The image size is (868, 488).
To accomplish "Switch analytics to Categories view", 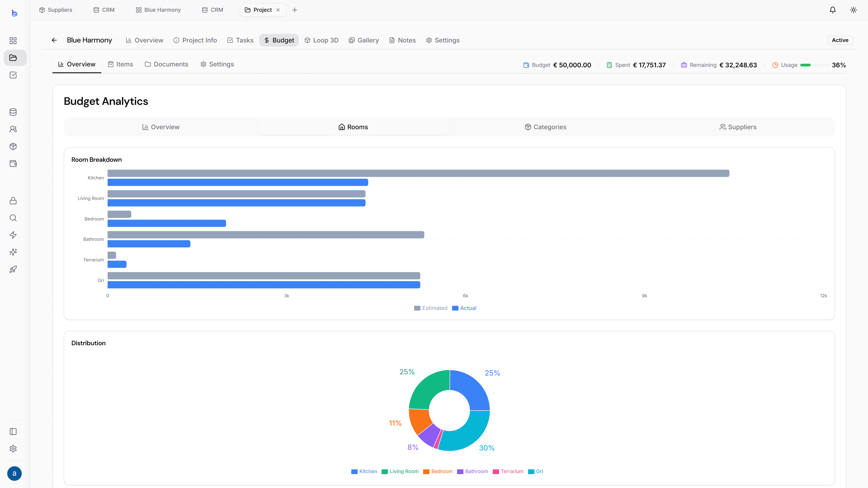I will click(x=545, y=127).
